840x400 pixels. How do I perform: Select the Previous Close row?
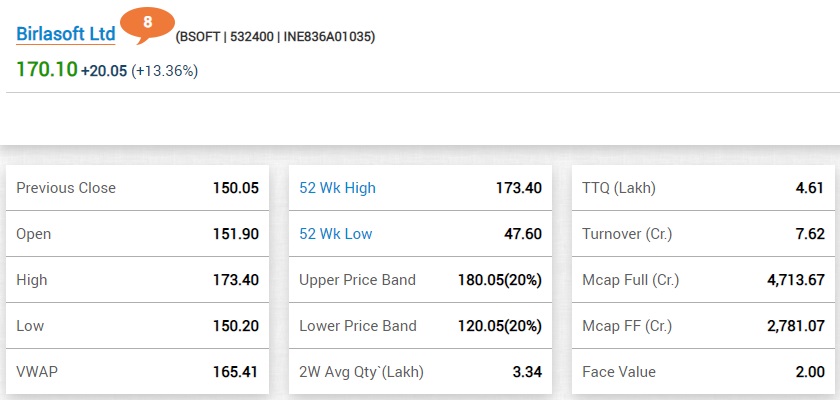tap(138, 188)
